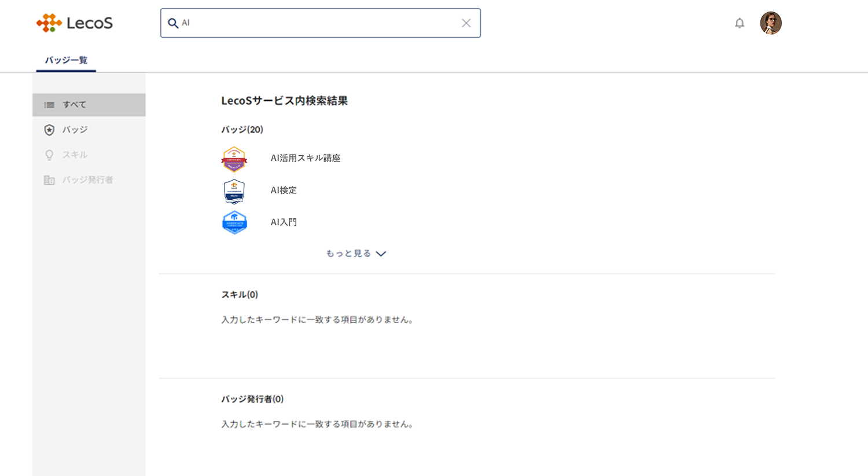Select the shield icon beside バッジ
This screenshot has height=476, width=868.
click(x=49, y=130)
